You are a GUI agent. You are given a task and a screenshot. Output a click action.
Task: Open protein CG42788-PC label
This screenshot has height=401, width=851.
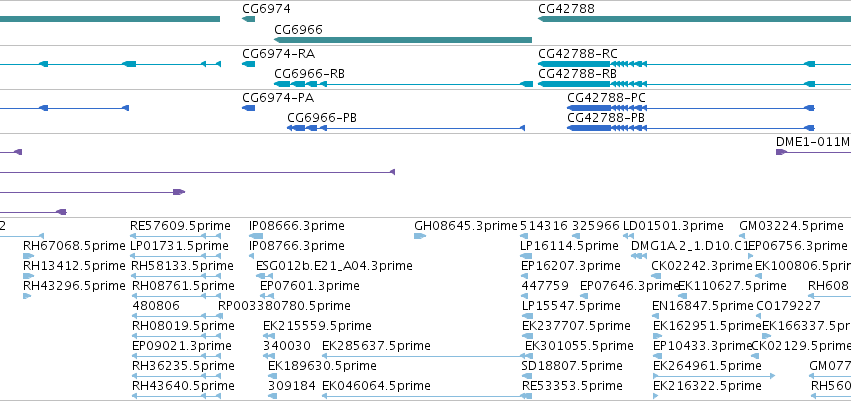pyautogui.click(x=606, y=98)
